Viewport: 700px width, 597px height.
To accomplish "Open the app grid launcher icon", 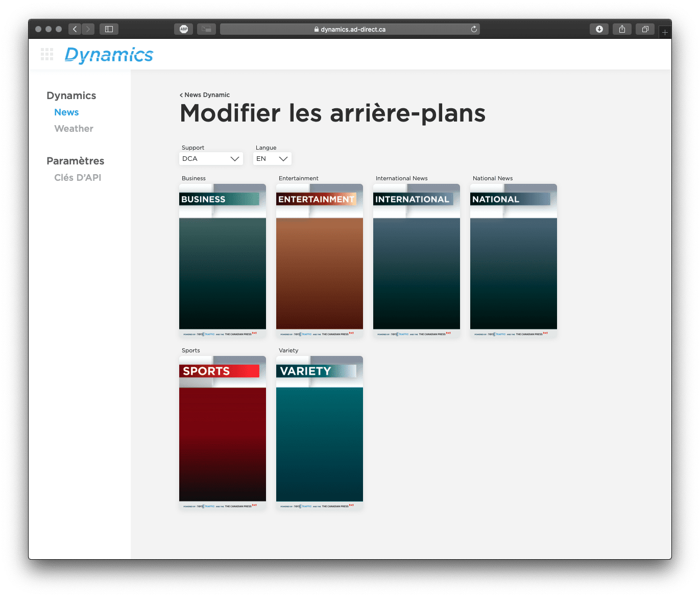I will pos(47,54).
